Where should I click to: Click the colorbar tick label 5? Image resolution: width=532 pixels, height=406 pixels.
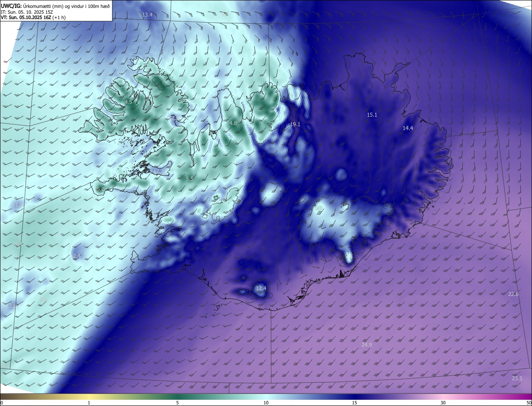[177, 403]
